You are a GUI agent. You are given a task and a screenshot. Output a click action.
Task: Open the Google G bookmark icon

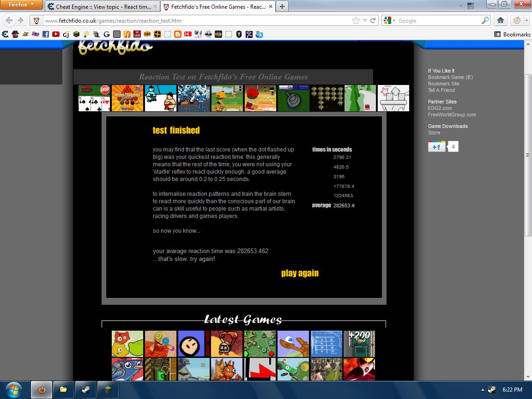click(x=107, y=34)
